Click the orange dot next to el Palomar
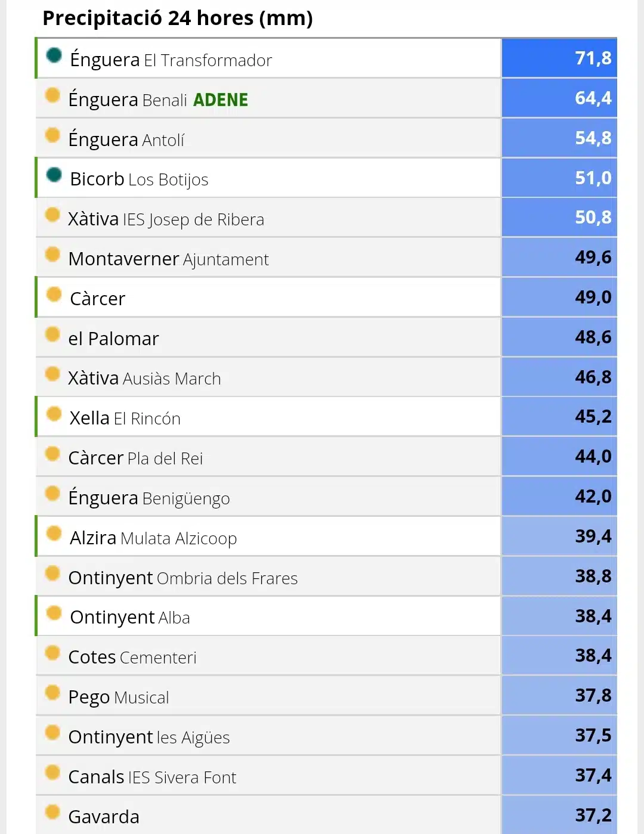This screenshot has width=644, height=834. click(x=52, y=334)
